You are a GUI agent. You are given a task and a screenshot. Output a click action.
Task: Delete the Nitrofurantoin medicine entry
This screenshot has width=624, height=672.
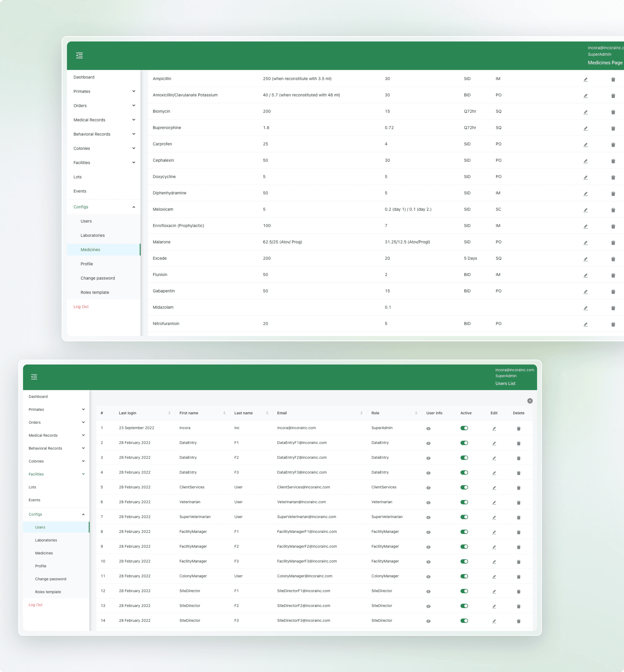(x=613, y=324)
